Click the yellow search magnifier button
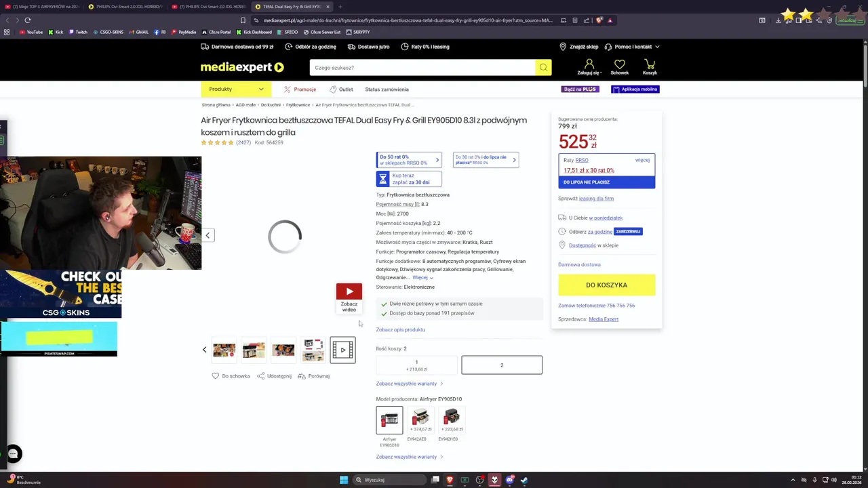 (543, 68)
